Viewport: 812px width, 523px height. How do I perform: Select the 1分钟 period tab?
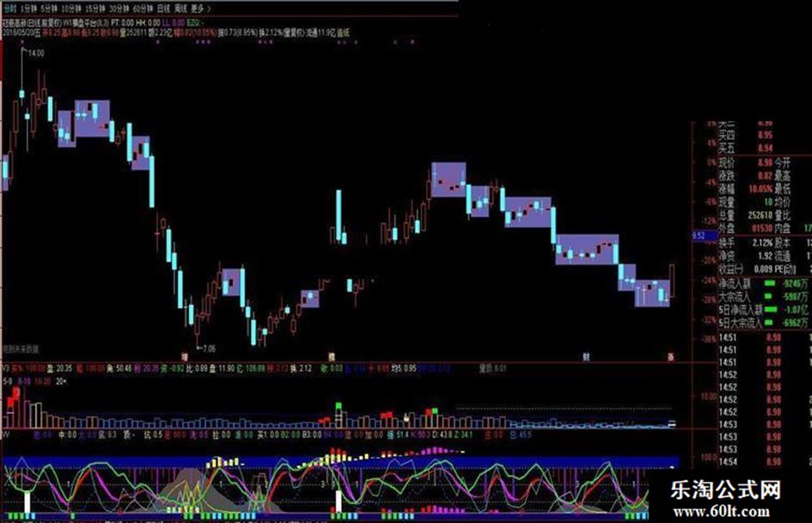tap(28, 9)
